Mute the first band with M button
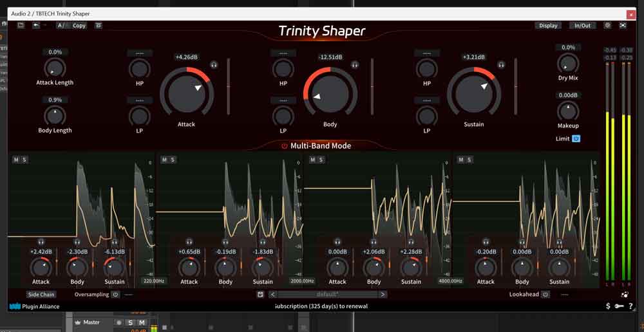Screen dimensions: 644x332 pyautogui.click(x=16, y=160)
